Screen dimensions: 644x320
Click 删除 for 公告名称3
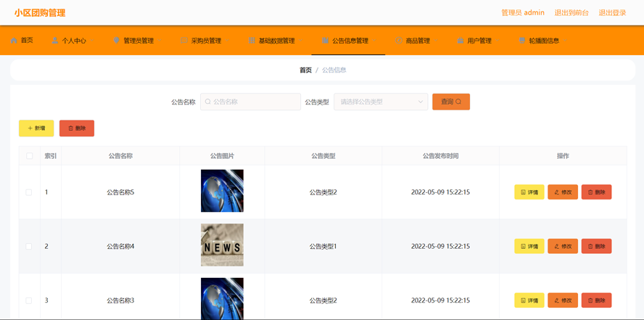[596, 300]
